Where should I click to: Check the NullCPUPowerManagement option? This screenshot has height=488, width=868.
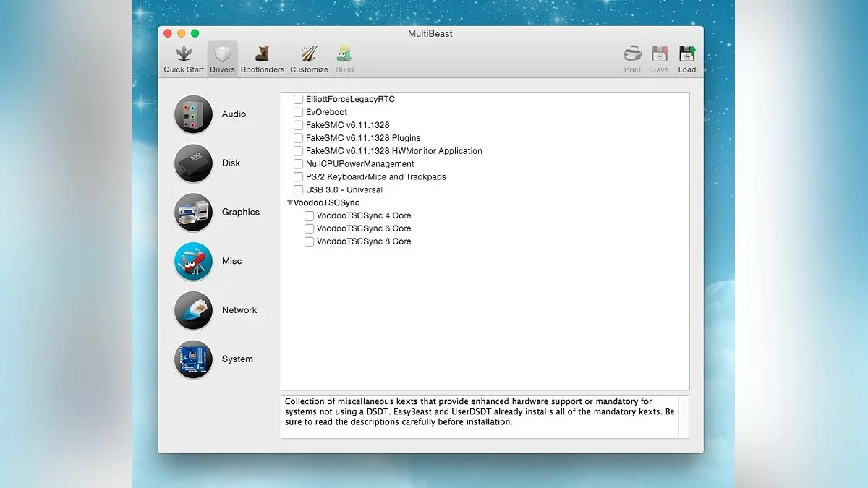click(298, 164)
